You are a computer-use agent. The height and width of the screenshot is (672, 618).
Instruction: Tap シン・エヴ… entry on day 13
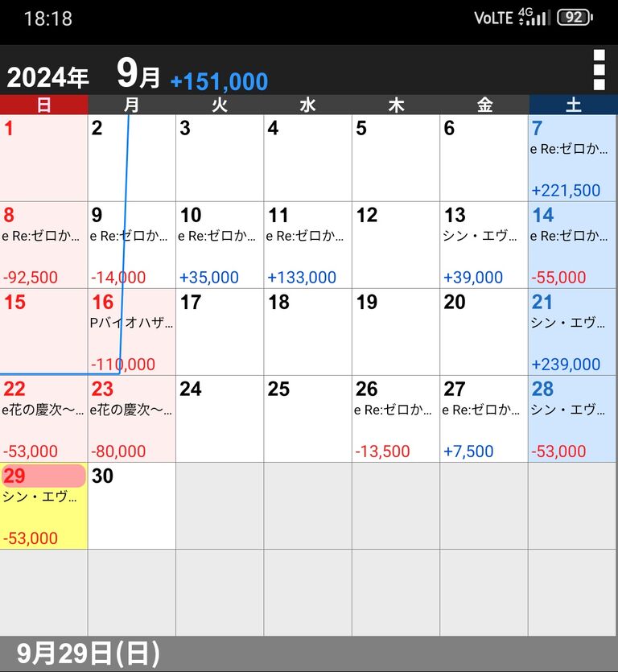(480, 236)
